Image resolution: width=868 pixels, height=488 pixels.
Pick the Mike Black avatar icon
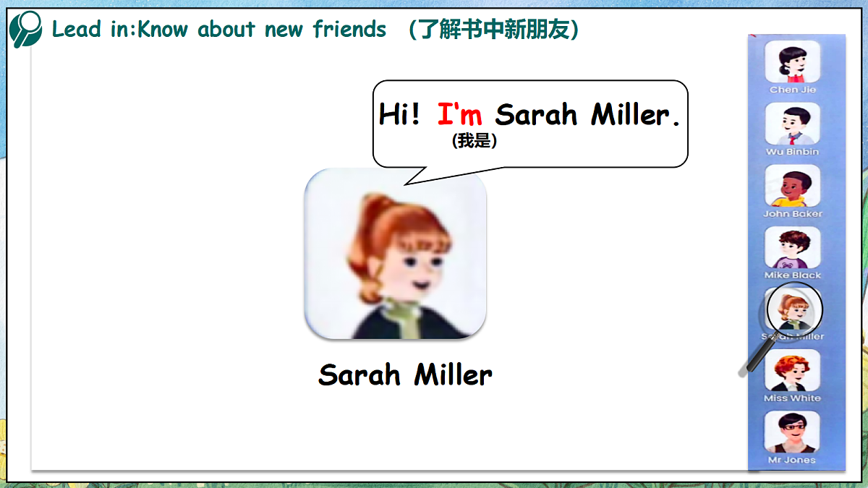pos(793,247)
